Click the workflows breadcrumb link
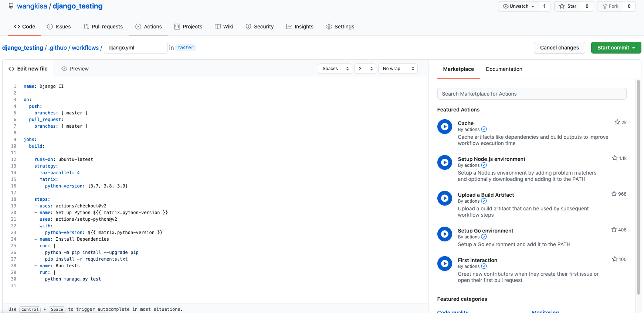The width and height of the screenshot is (644, 313). [85, 48]
